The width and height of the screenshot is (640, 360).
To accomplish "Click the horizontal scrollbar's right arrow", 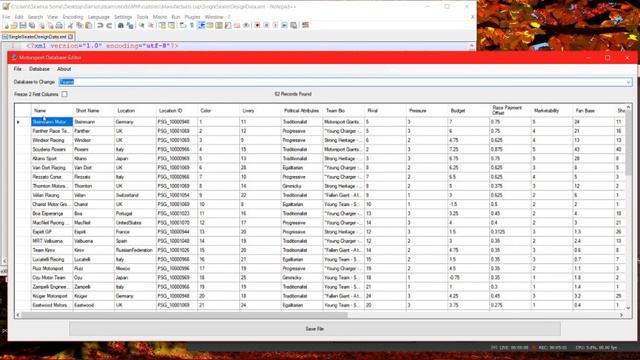I will 621,315.
